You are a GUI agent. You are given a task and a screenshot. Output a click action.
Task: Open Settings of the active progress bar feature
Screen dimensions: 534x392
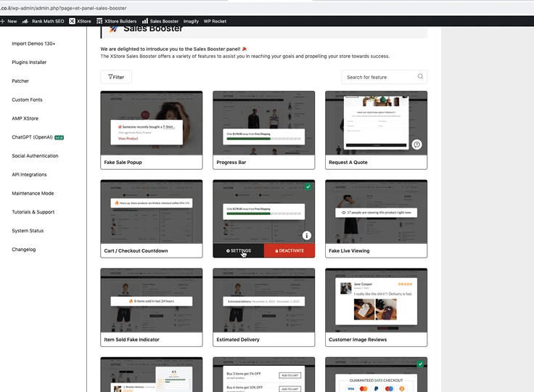tap(239, 250)
